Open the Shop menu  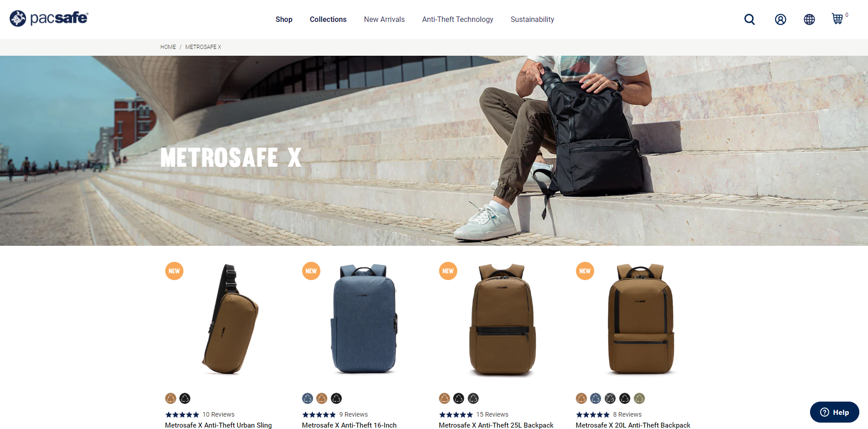(x=284, y=19)
